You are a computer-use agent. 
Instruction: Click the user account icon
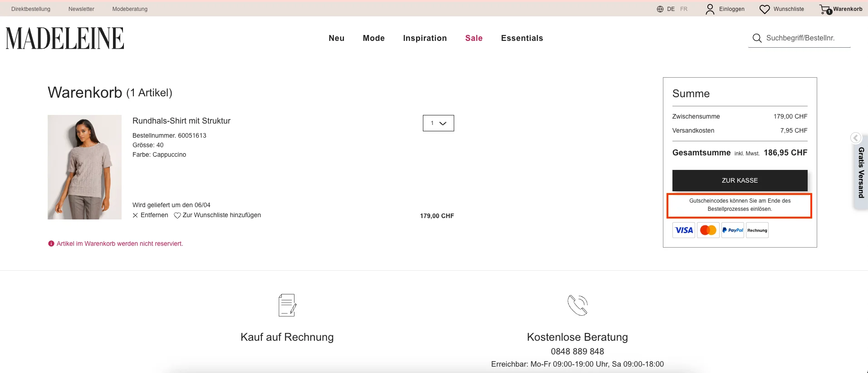(x=710, y=9)
